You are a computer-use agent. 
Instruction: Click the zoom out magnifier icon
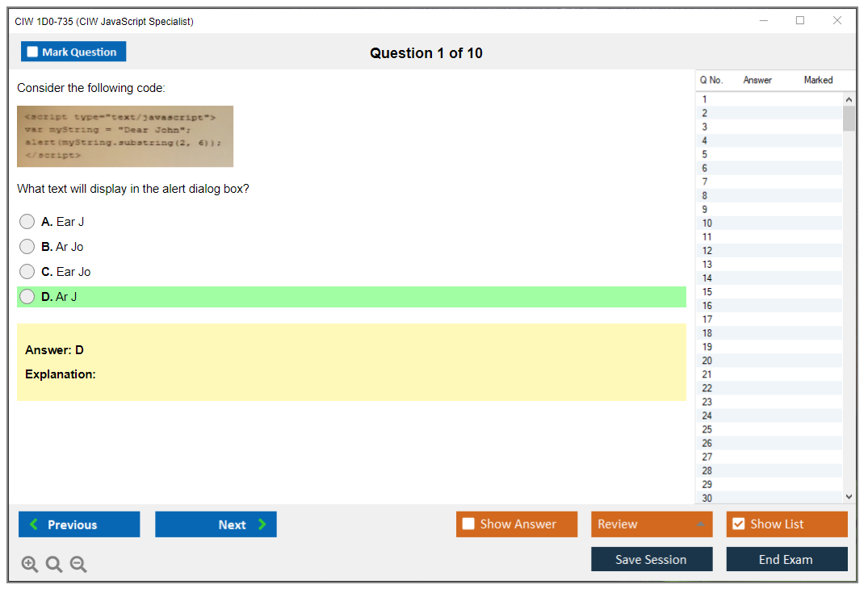pos(78,565)
